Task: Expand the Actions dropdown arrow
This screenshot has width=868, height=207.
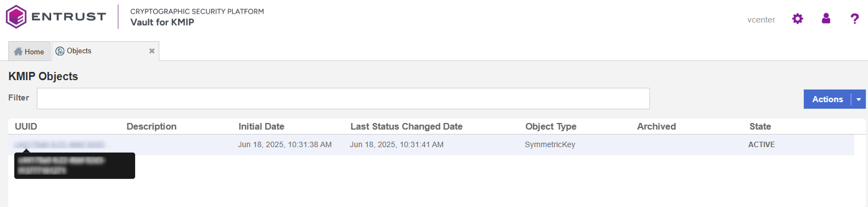Action: point(859,99)
